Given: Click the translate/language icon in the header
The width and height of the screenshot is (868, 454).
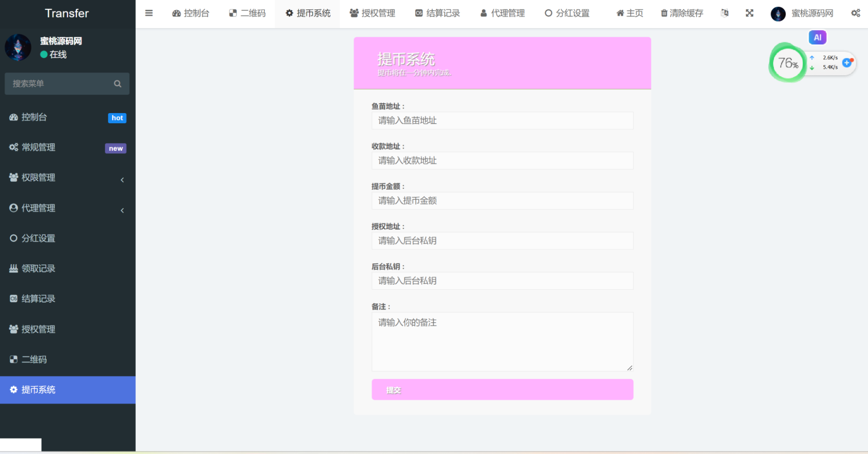Looking at the screenshot, I should pyautogui.click(x=724, y=13).
